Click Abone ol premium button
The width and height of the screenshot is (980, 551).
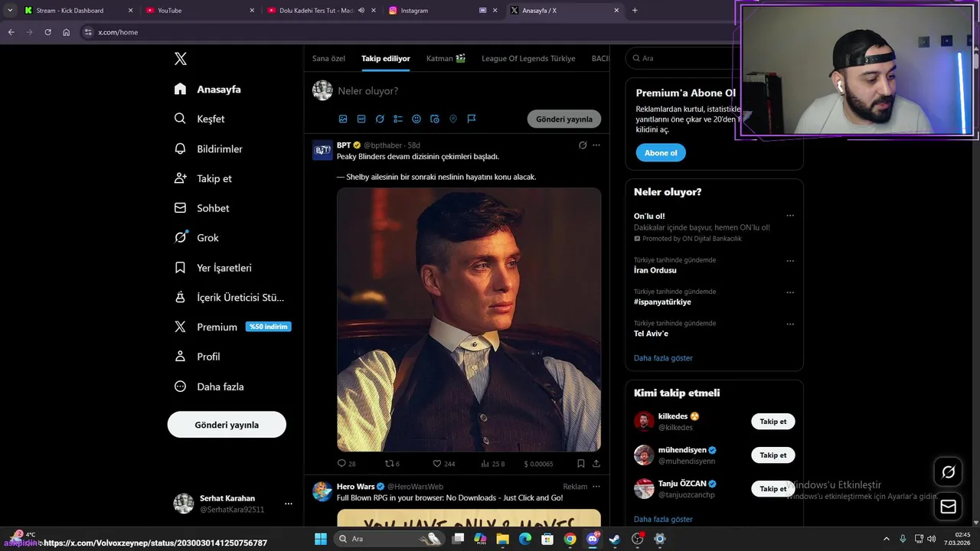[661, 153]
